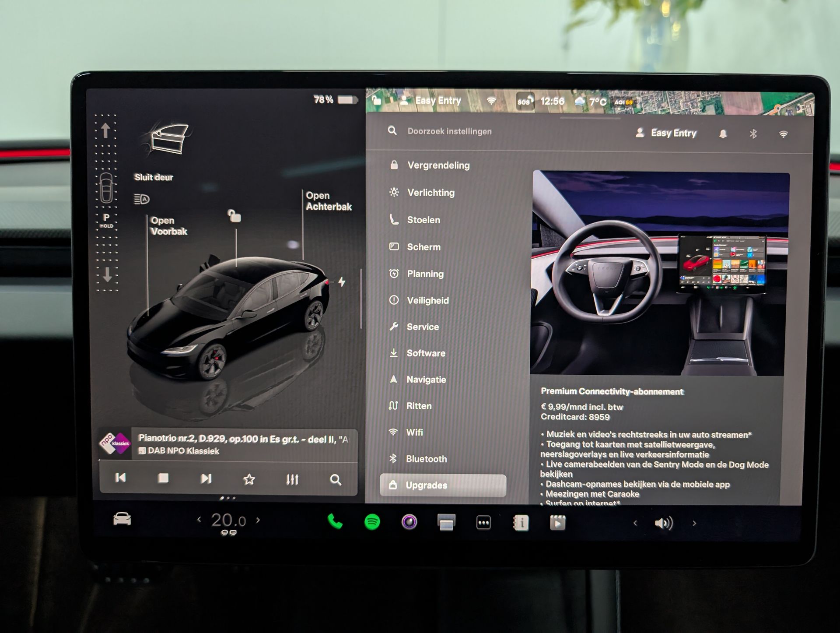Open the Navigatie settings menu
840x633 pixels.
pyautogui.click(x=426, y=380)
